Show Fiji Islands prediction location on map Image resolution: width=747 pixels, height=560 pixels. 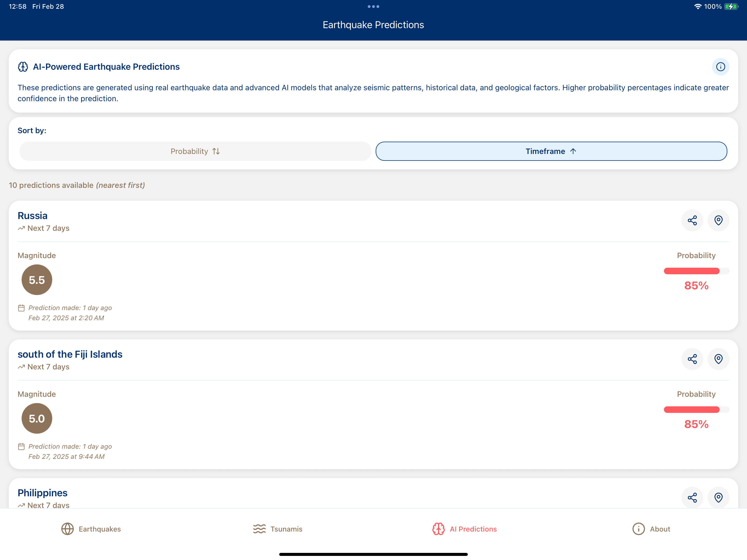tap(718, 359)
